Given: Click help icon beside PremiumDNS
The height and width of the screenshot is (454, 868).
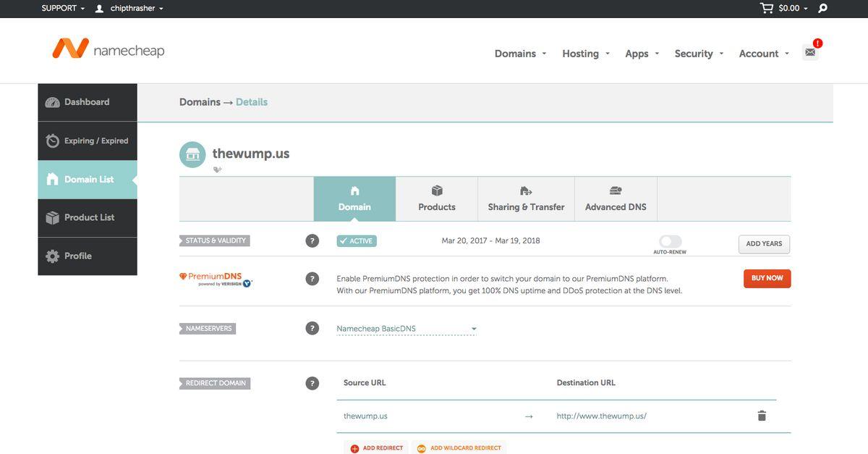Looking at the screenshot, I should click(x=312, y=279).
